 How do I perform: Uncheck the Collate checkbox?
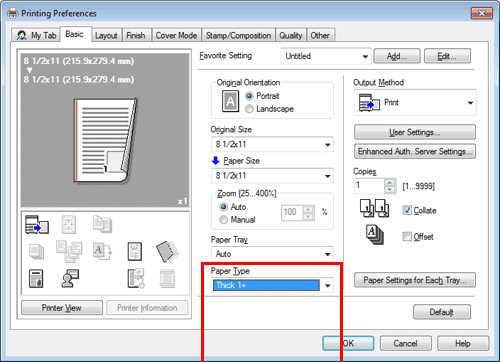407,210
